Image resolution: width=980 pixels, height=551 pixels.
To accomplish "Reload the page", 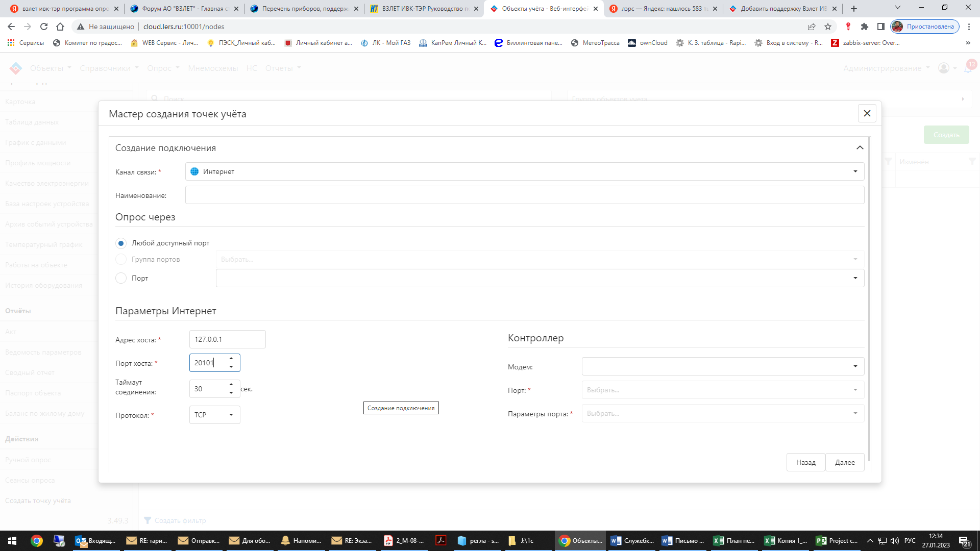I will point(44,27).
